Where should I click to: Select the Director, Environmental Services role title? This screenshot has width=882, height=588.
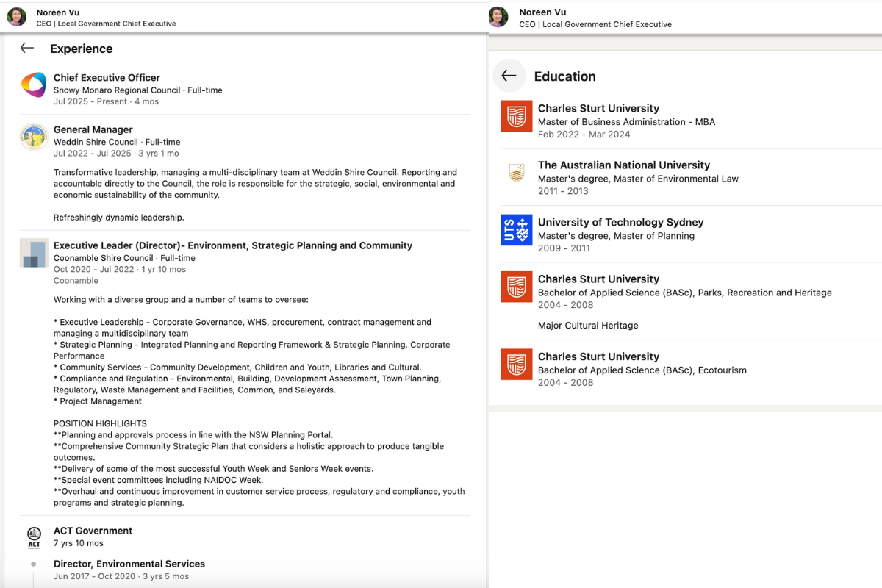[129, 564]
